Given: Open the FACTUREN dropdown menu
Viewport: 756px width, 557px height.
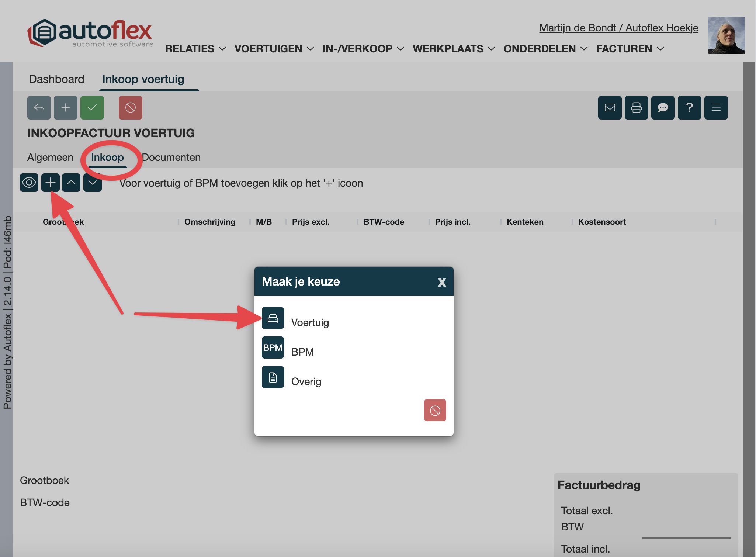Looking at the screenshot, I should (630, 49).
